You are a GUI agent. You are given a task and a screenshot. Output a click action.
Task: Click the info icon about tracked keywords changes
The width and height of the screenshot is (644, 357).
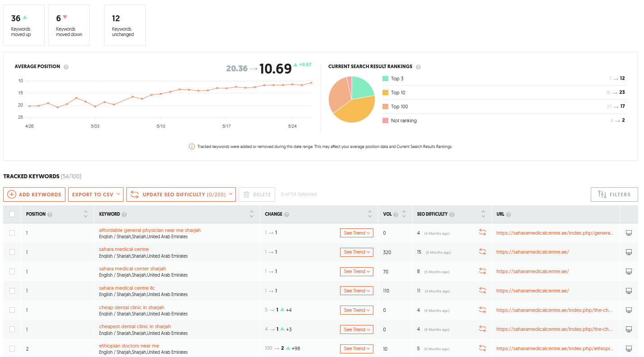[191, 146]
